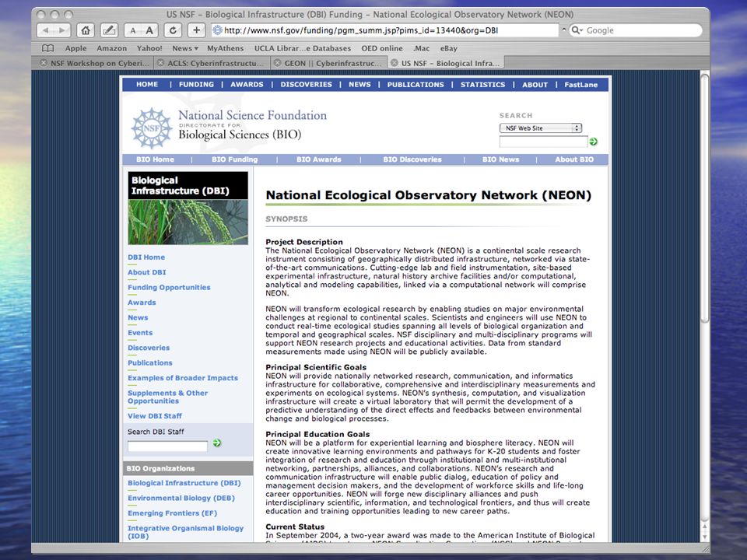Click the Amazon bookmark
This screenshot has height=560, width=747.
[x=111, y=48]
